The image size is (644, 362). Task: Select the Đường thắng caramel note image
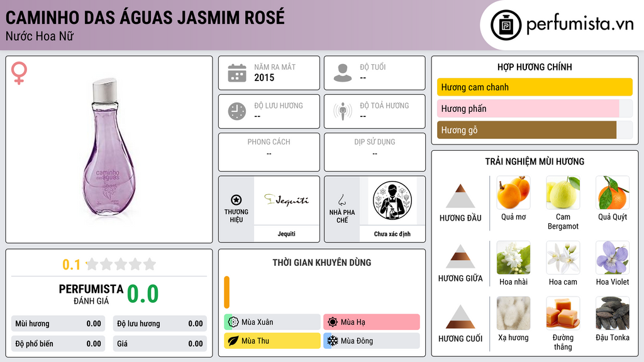(x=563, y=313)
